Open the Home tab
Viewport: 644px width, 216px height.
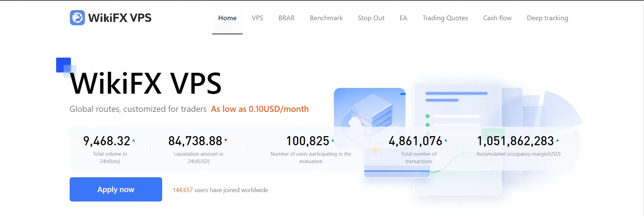227,18
